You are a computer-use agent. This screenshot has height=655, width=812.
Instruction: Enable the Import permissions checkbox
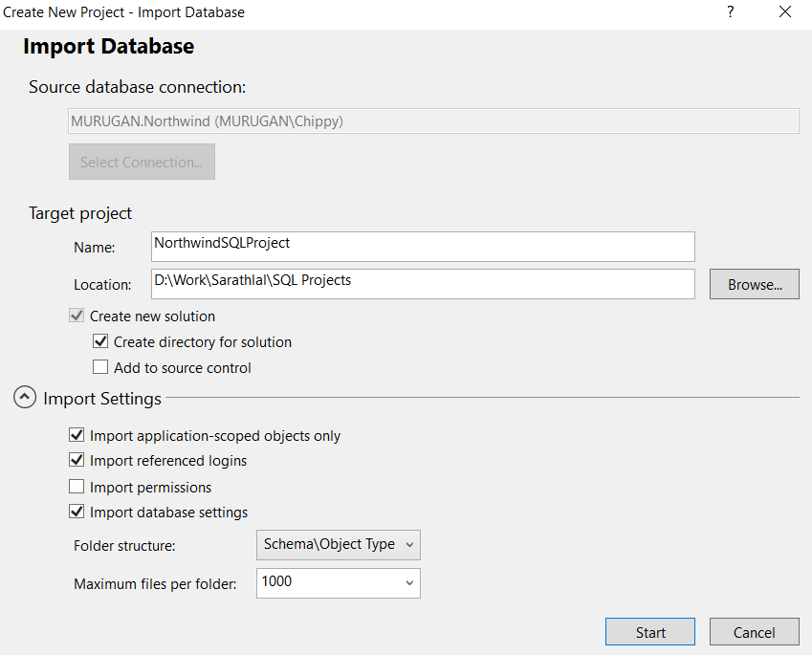click(x=77, y=487)
